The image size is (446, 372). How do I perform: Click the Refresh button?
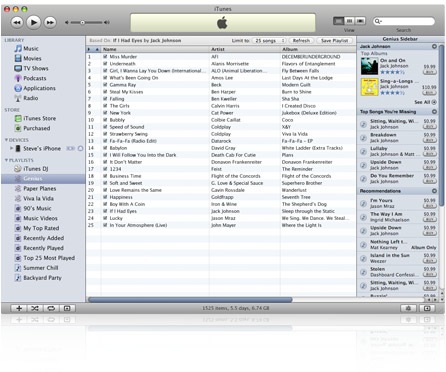pos(301,41)
